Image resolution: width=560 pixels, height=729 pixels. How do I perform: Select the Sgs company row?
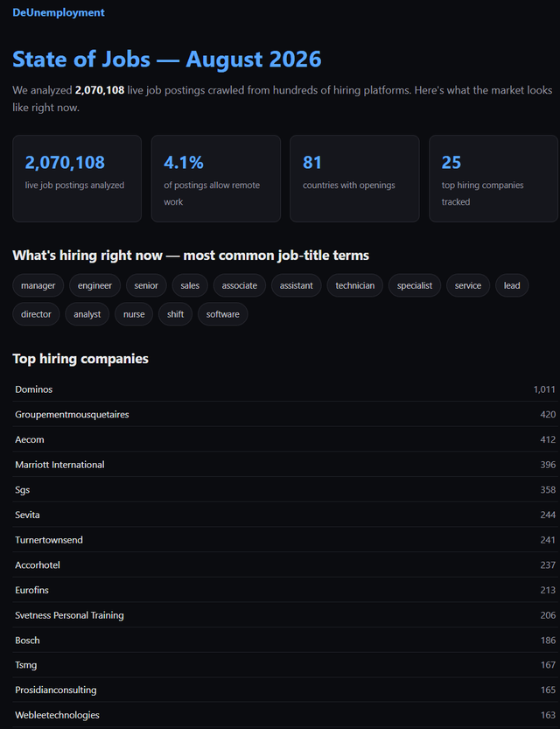pyautogui.click(x=285, y=490)
